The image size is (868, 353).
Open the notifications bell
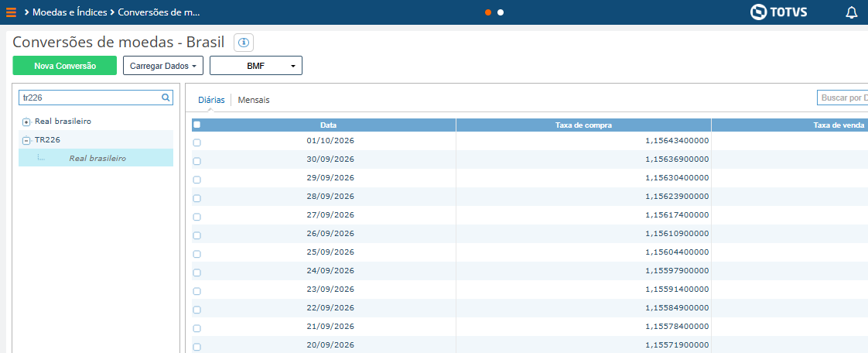(852, 12)
